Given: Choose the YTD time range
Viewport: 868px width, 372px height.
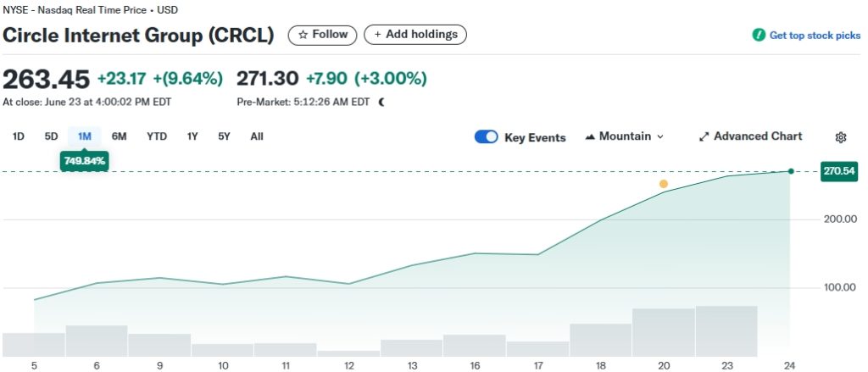Looking at the screenshot, I should click(x=157, y=136).
